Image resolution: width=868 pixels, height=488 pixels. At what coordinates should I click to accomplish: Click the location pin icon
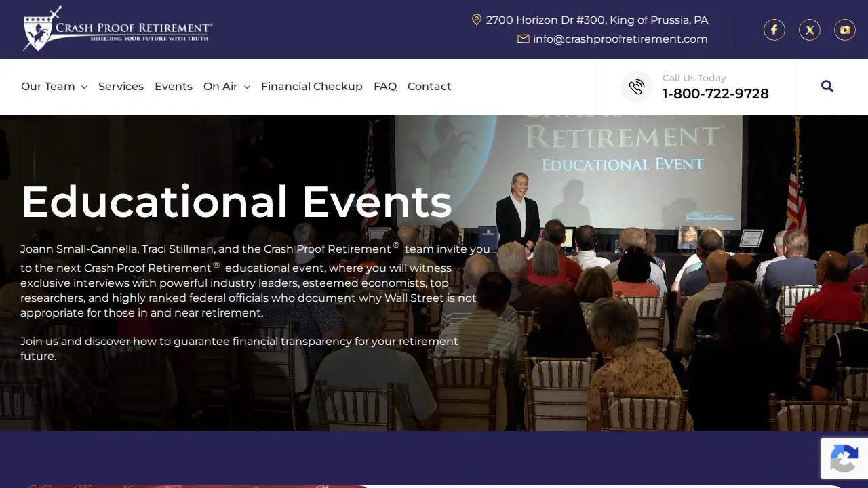pos(477,20)
